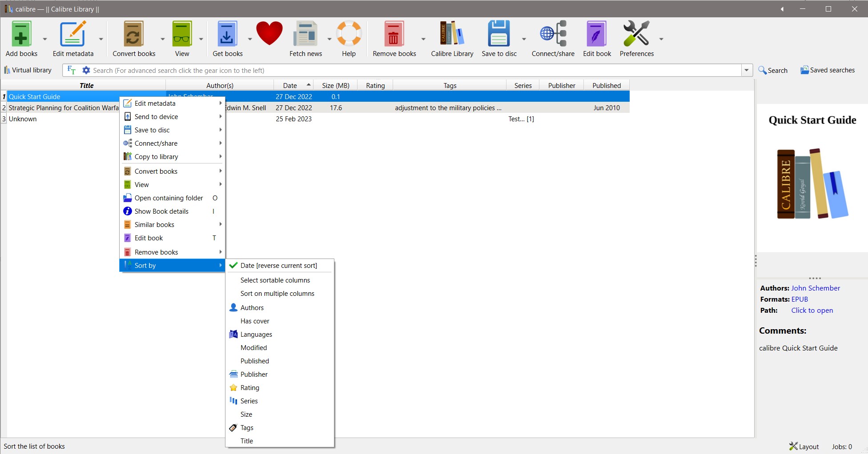
Task: Expand the Save to disc dropdown arrow
Action: (x=524, y=39)
